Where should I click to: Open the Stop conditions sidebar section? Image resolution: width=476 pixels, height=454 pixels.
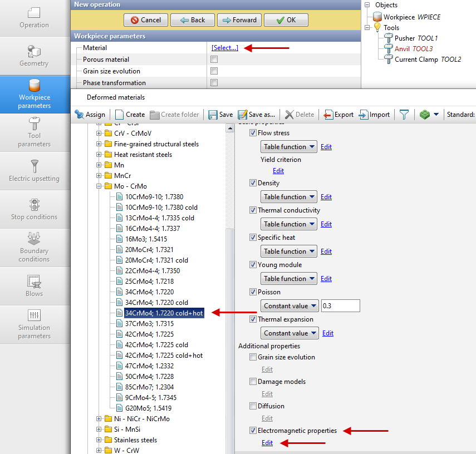35,209
